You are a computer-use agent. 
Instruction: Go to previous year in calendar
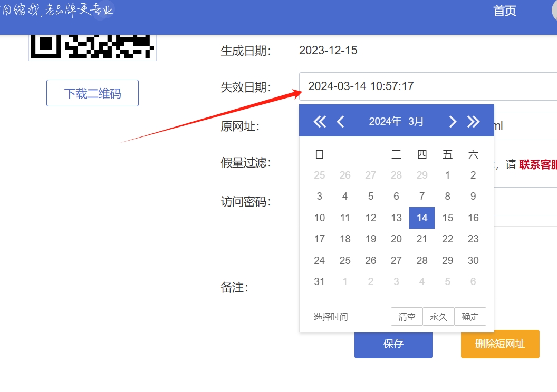pos(320,122)
